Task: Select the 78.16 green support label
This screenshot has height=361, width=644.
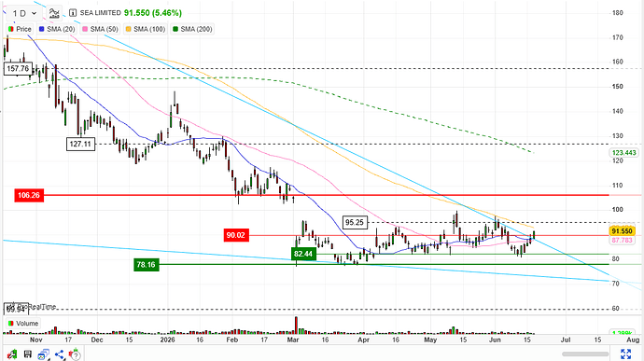Action: click(x=146, y=265)
